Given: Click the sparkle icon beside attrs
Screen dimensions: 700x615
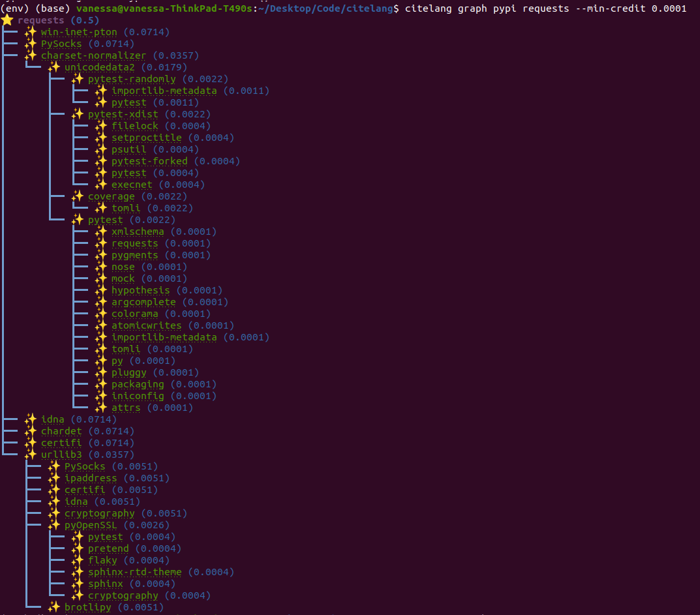Looking at the screenshot, I should point(101,408).
